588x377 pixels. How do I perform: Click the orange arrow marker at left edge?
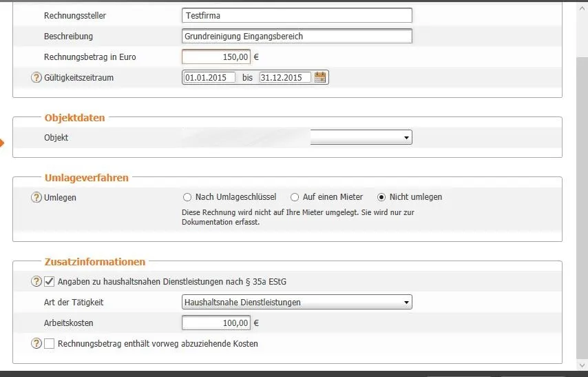tap(2, 143)
